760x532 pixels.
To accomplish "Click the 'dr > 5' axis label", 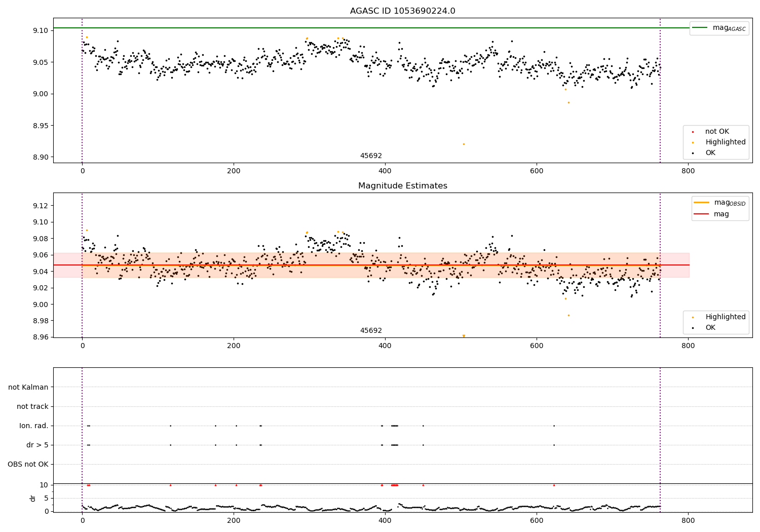I will [37, 445].
